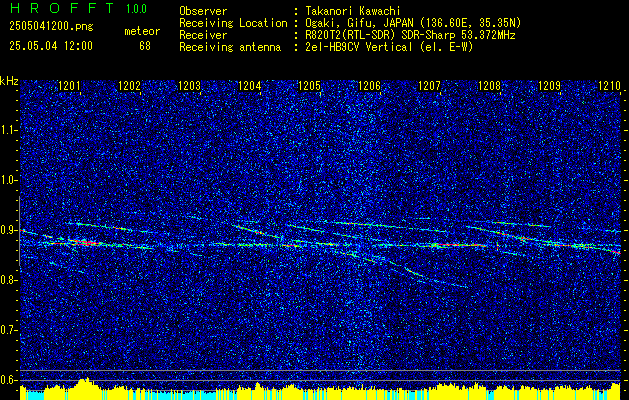Select the filename 2505041200.png
This screenshot has width=629, height=400.
click(x=51, y=27)
